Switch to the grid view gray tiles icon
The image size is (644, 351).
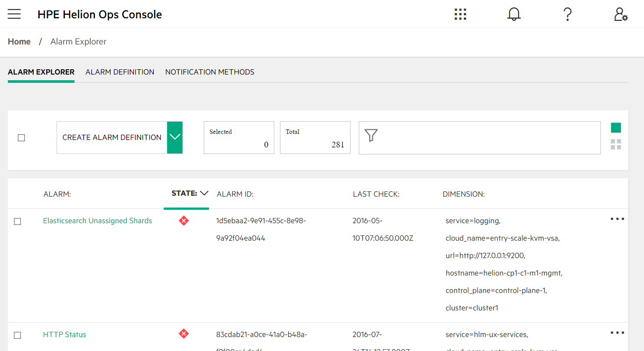point(616,144)
